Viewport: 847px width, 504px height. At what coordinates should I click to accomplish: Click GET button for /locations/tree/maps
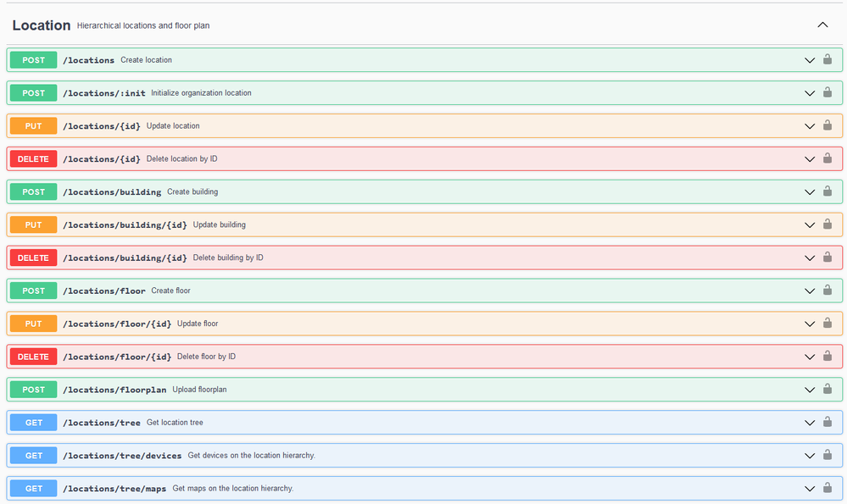[x=34, y=489]
